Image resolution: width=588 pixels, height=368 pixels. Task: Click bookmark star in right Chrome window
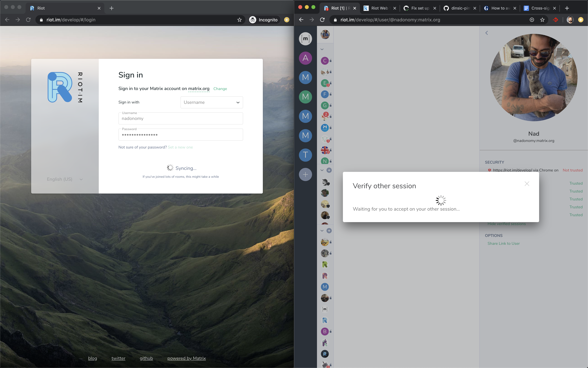coord(542,20)
